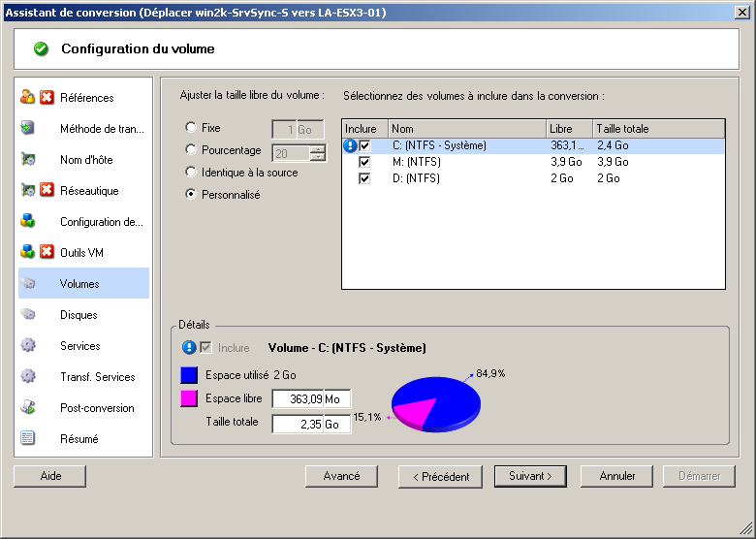Open the Avancé options
756x539 pixels.
(341, 476)
